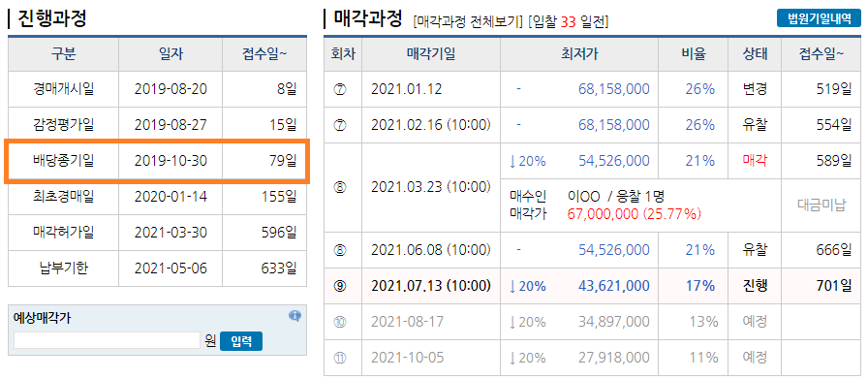Click the 대금미납 text
The height and width of the screenshot is (379, 868).
tap(821, 205)
